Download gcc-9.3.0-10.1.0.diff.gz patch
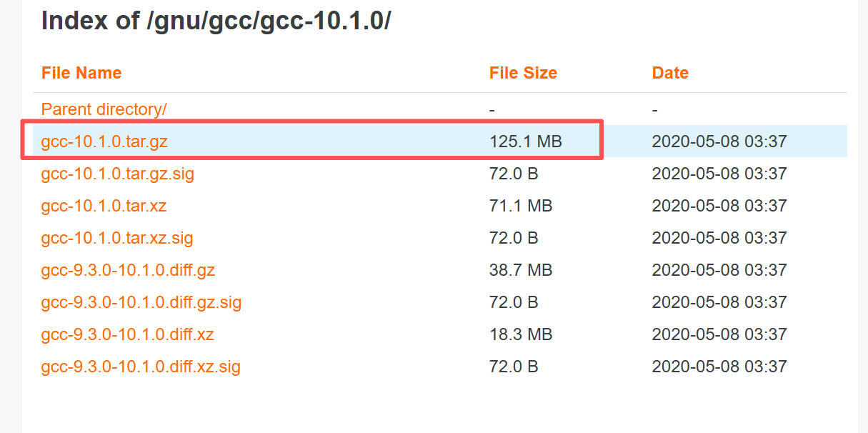 (x=128, y=270)
